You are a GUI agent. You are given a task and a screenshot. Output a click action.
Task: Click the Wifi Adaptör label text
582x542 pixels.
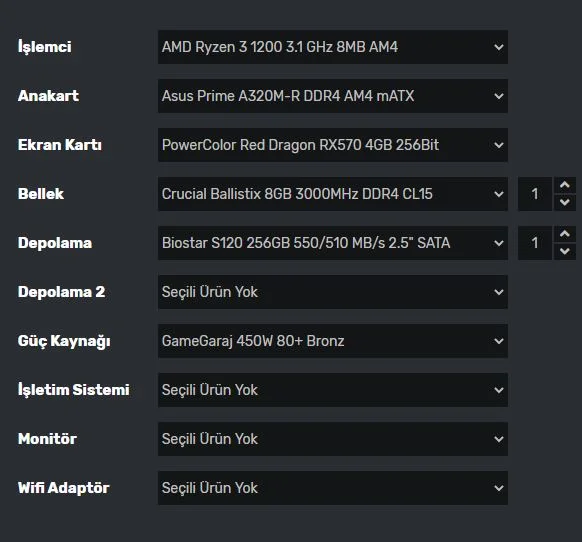pos(64,488)
